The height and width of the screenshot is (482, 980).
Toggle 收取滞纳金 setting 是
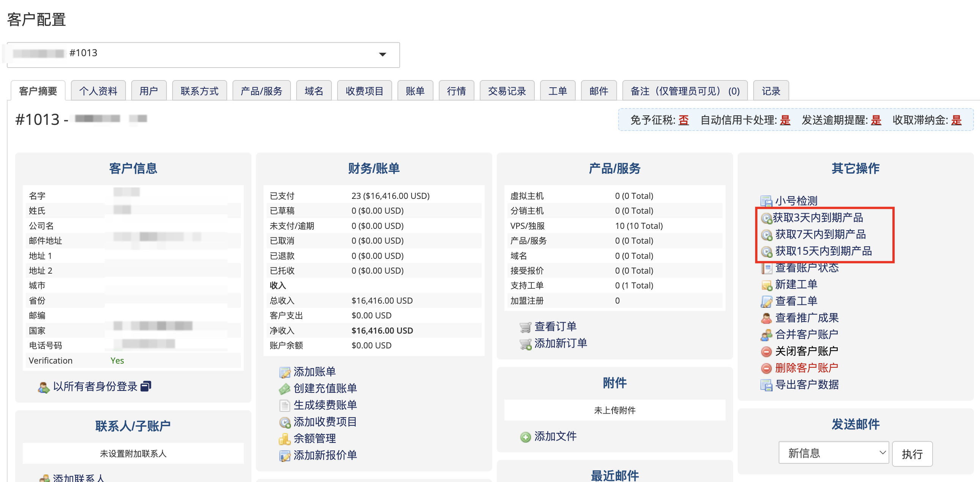[956, 120]
